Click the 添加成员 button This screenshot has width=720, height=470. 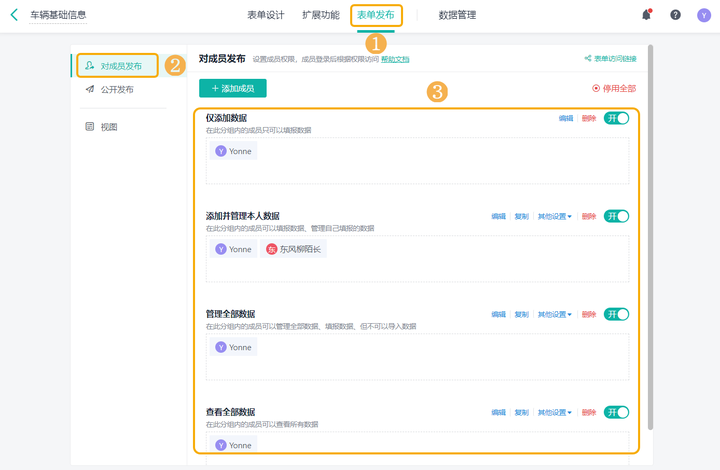point(232,89)
